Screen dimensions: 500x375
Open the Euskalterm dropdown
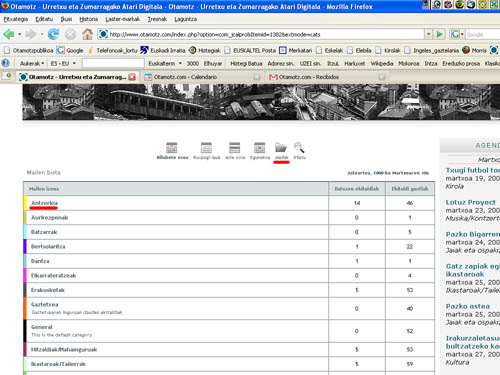(x=165, y=63)
